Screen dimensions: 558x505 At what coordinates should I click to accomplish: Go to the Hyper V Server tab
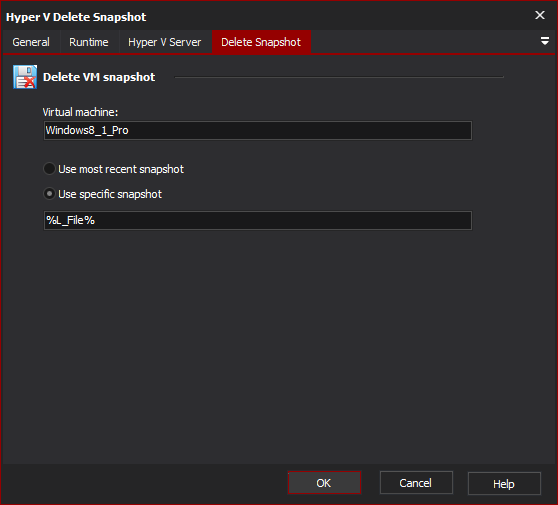[164, 42]
